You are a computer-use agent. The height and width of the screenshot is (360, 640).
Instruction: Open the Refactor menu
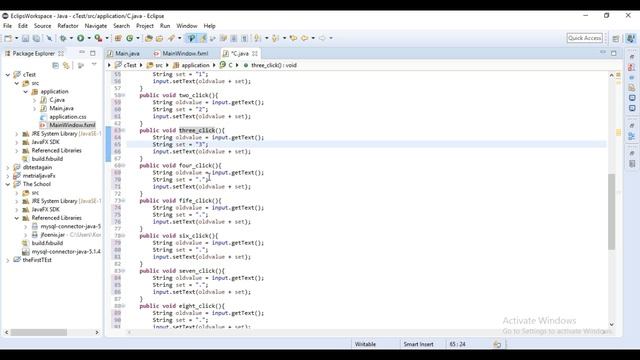click(x=68, y=26)
